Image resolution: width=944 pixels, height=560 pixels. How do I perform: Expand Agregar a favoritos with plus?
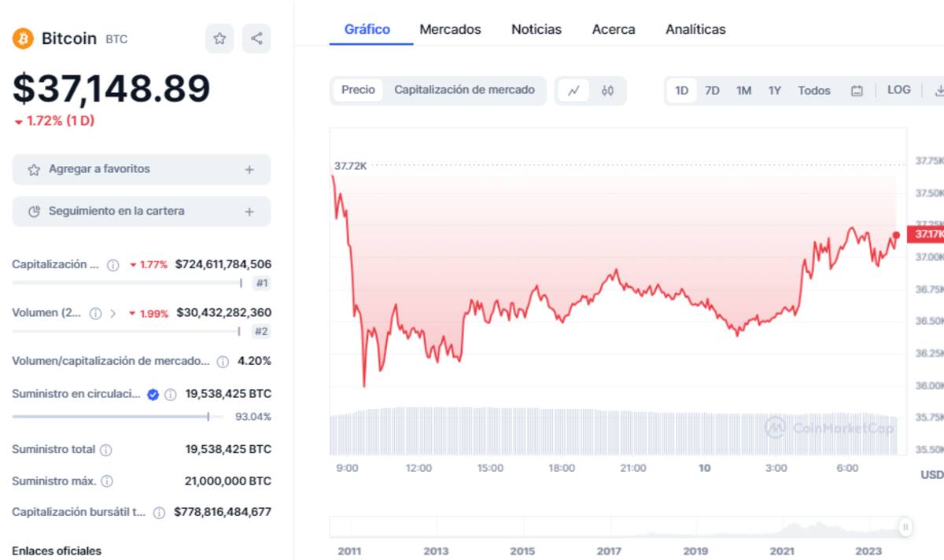249,169
